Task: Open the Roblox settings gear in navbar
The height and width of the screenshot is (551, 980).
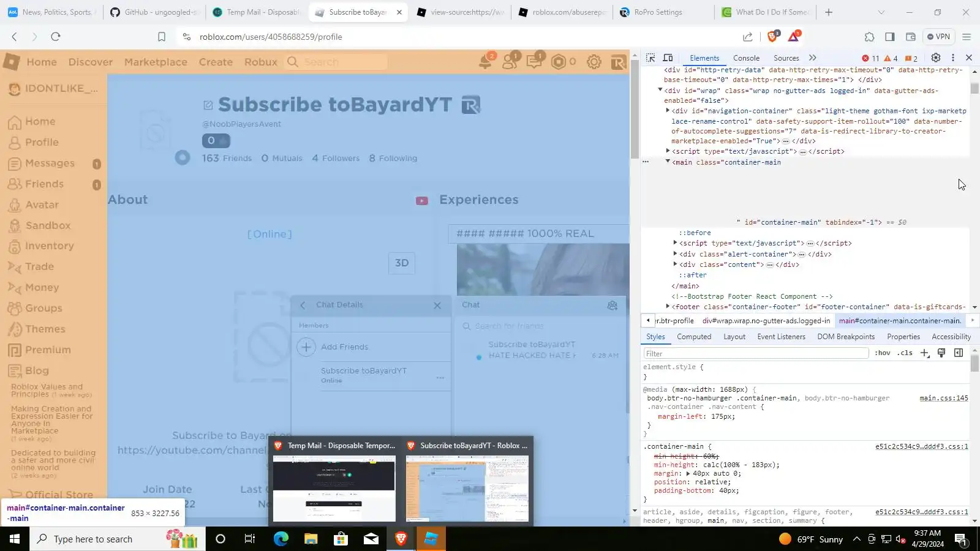Action: tap(594, 62)
